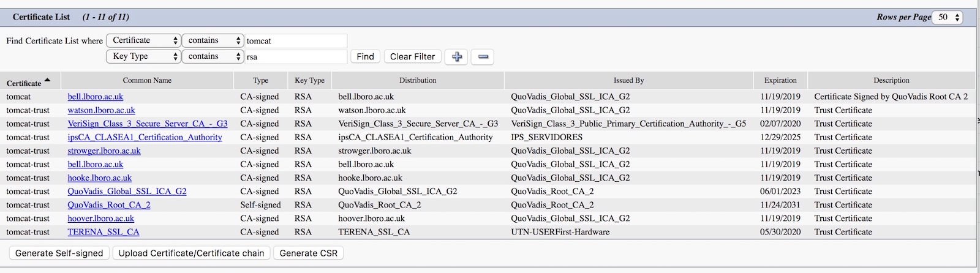
Task: Open the QuoVadis_Root_CA_2 certificate link
Action: pyautogui.click(x=109, y=205)
